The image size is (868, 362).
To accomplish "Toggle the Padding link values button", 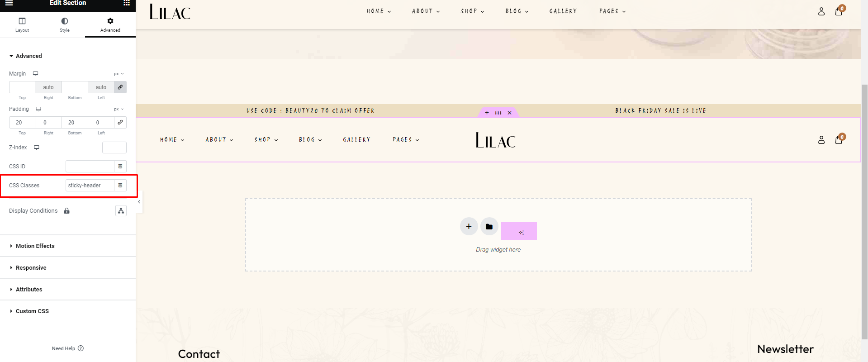I will (120, 123).
